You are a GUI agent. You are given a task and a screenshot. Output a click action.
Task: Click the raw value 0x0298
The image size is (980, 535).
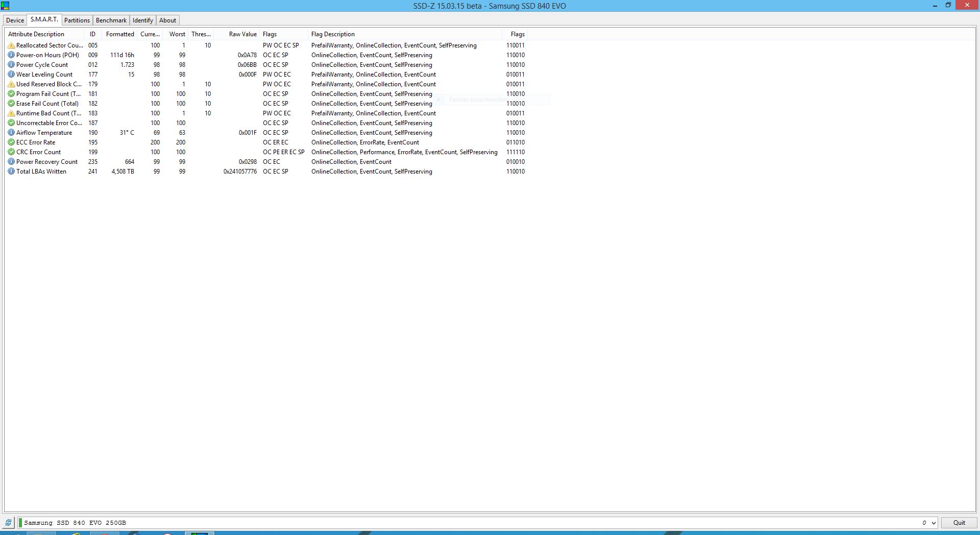[x=248, y=162]
